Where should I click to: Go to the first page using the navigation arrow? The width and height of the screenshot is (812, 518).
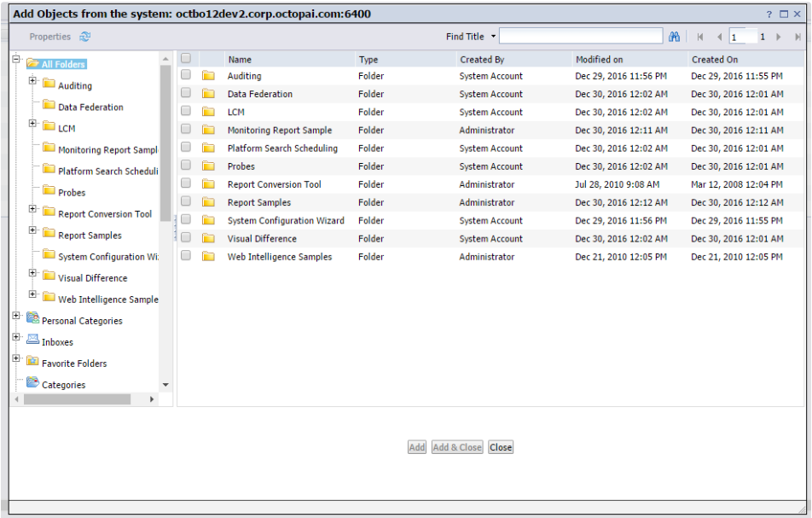[700, 37]
